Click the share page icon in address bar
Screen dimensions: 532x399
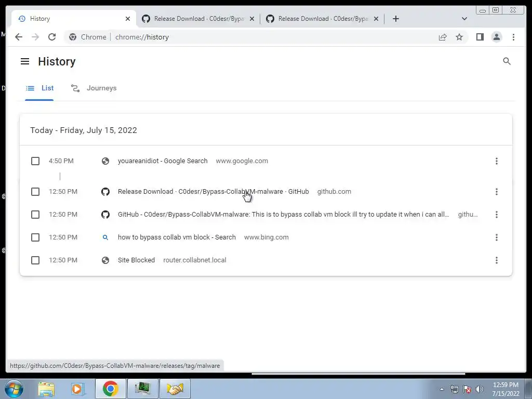(x=443, y=37)
